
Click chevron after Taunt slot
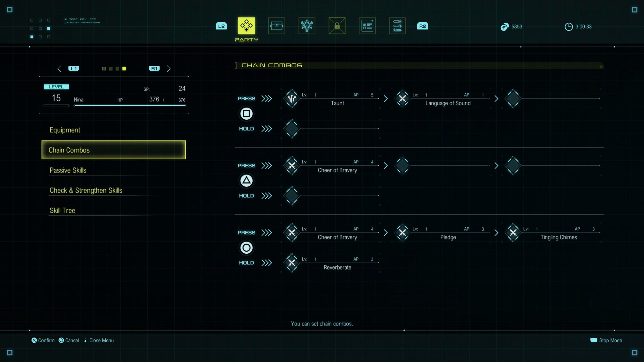click(x=386, y=99)
